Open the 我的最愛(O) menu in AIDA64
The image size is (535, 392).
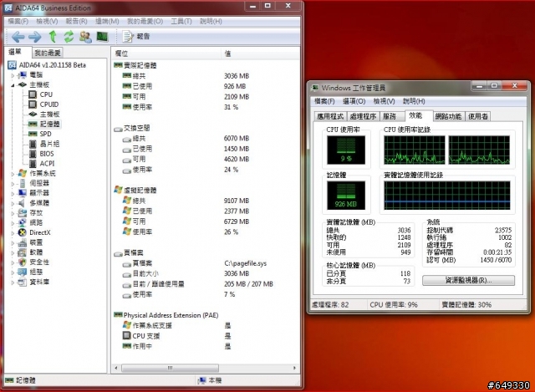coord(145,22)
